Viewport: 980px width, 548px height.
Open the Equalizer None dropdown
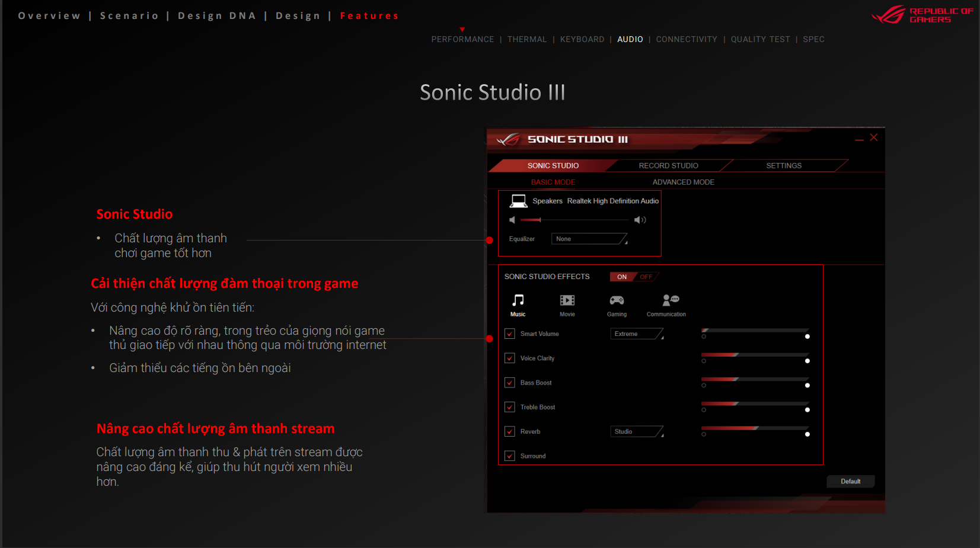point(589,239)
